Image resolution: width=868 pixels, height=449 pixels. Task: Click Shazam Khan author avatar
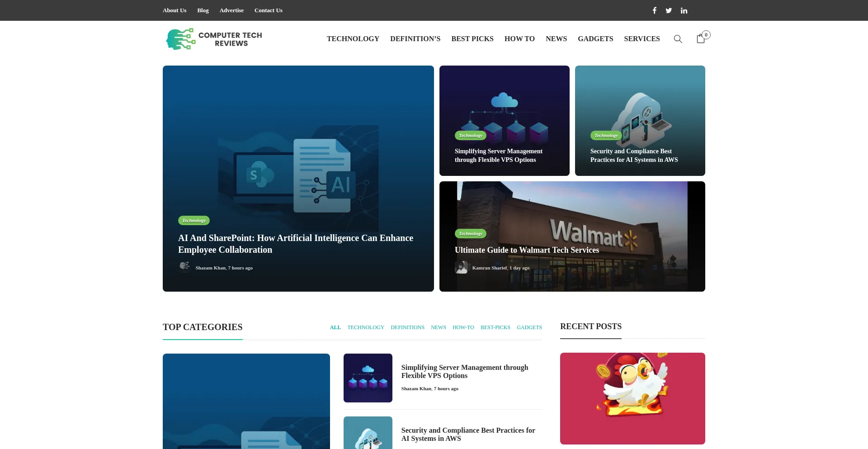click(x=184, y=267)
